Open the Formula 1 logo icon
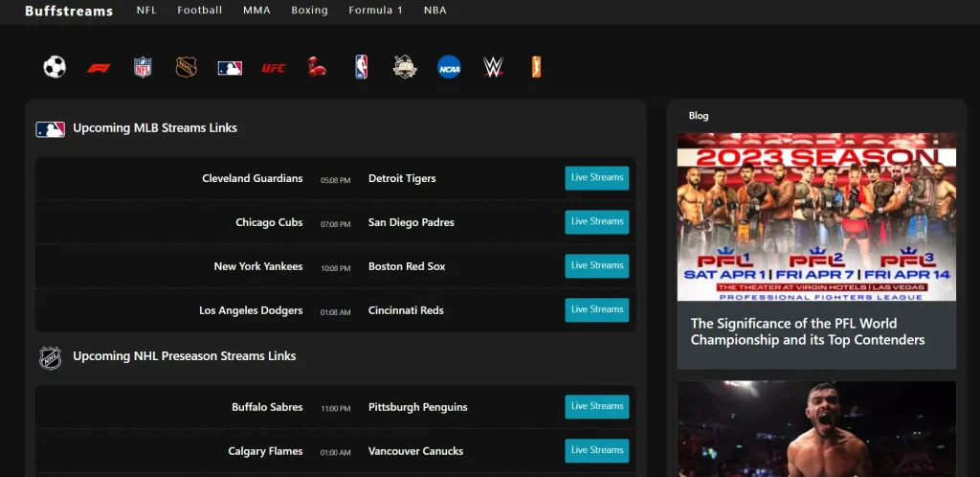Image resolution: width=980 pixels, height=477 pixels. tap(99, 68)
